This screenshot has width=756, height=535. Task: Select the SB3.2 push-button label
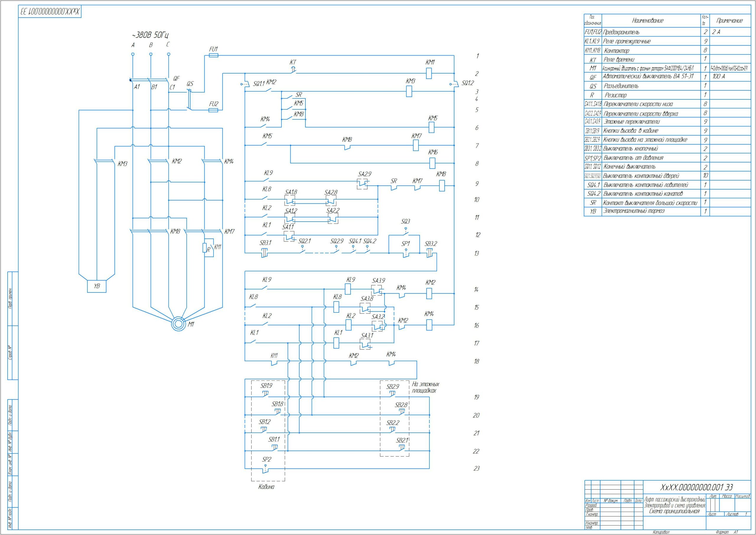pyautogui.click(x=431, y=244)
